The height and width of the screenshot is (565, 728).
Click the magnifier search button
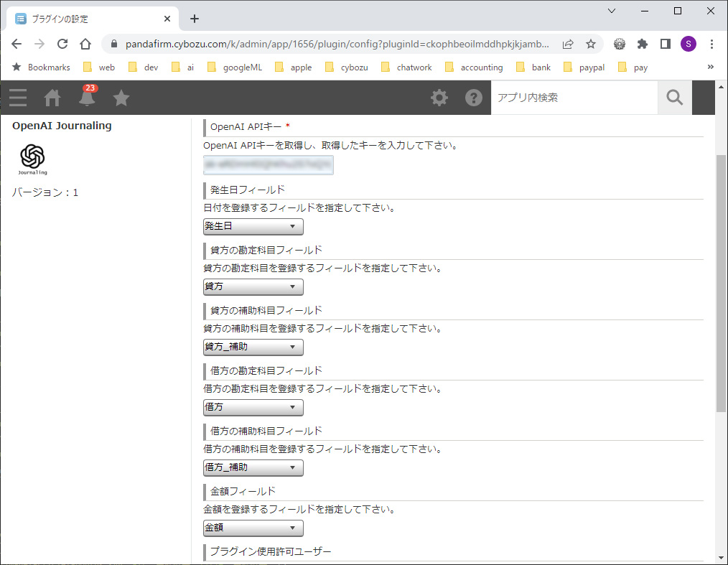click(x=675, y=98)
